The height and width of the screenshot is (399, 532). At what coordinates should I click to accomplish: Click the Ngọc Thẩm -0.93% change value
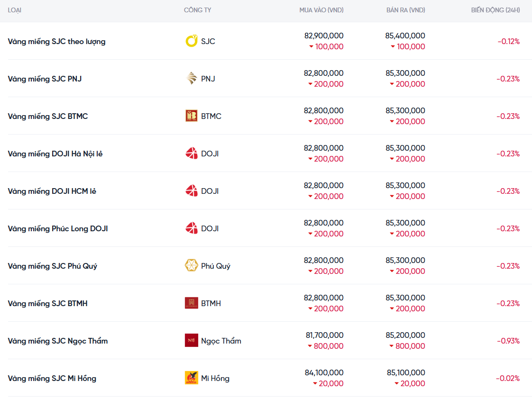coord(508,341)
